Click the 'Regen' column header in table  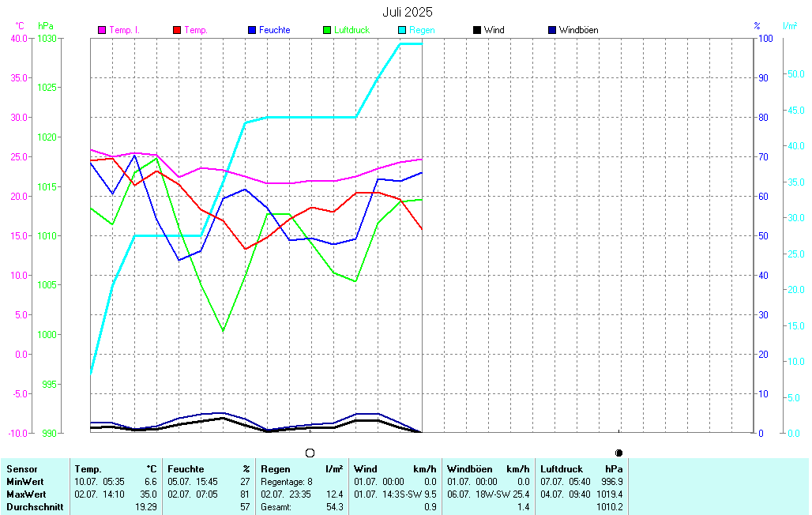click(276, 469)
